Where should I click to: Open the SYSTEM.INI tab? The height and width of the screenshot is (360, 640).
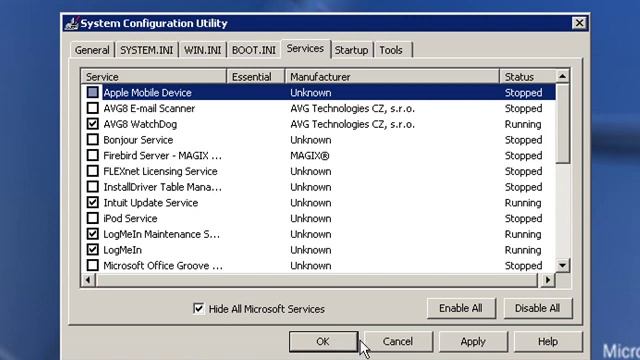[147, 50]
